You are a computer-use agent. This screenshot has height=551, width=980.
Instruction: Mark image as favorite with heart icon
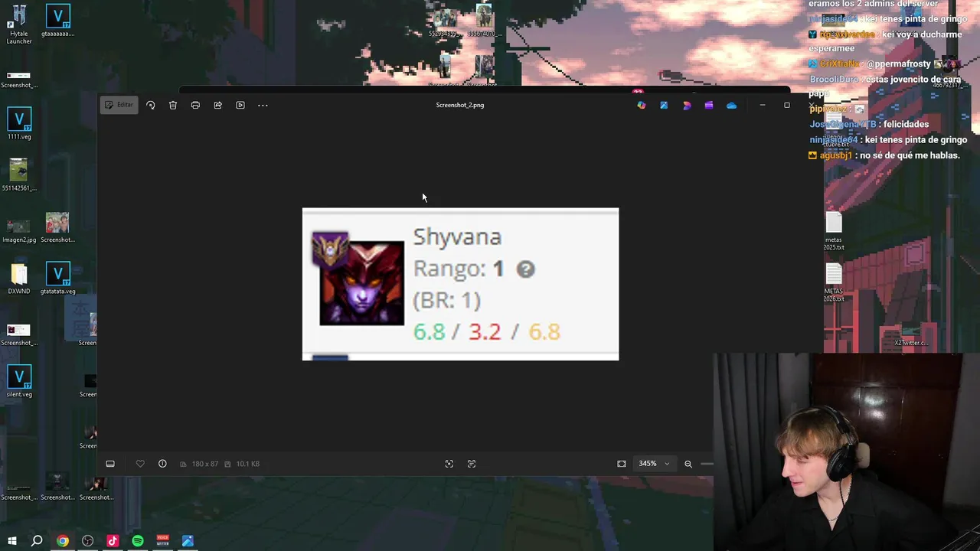click(140, 464)
